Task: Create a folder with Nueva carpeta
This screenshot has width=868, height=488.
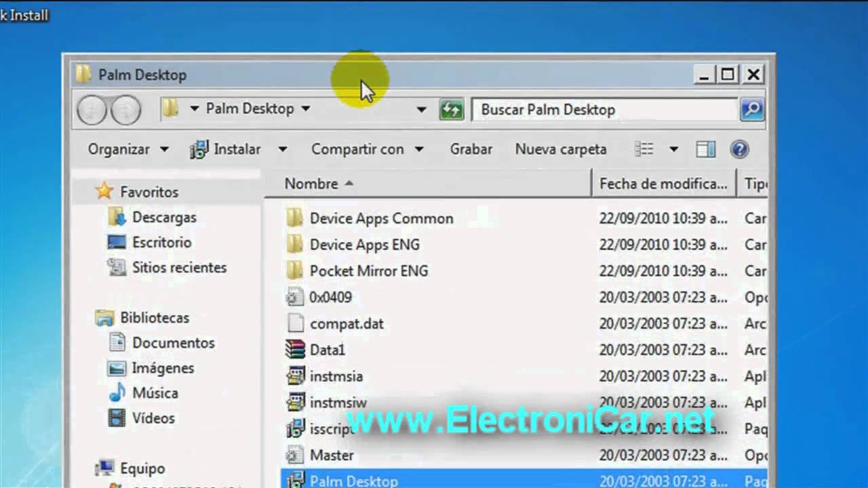Action: point(561,149)
